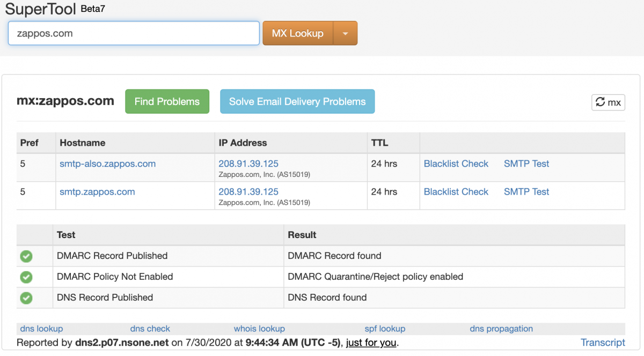
Task: Open the dns propagation link
Action: pos(501,329)
